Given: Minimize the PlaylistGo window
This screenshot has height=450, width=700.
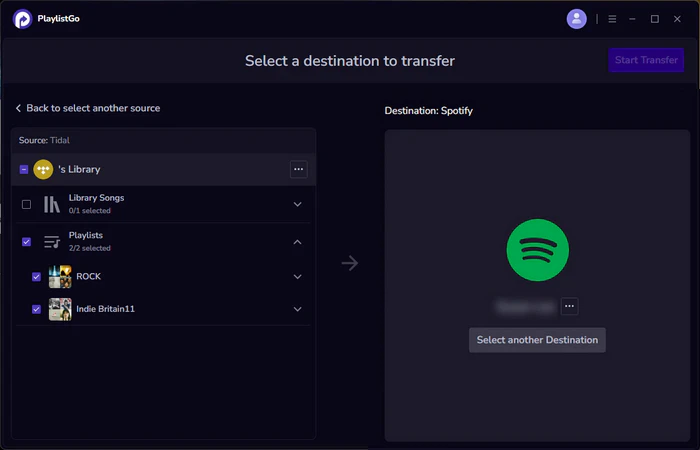Looking at the screenshot, I should [x=632, y=19].
